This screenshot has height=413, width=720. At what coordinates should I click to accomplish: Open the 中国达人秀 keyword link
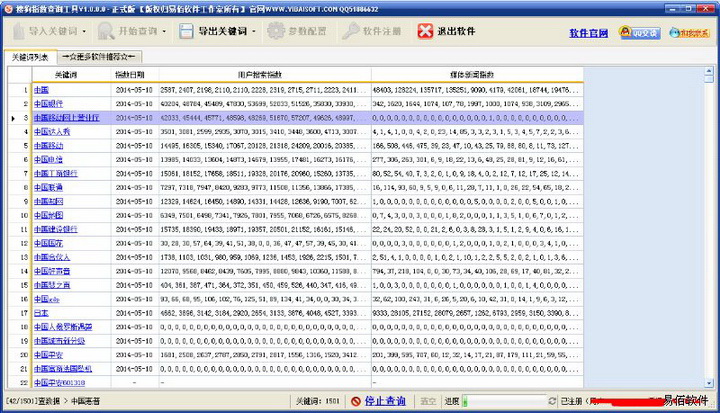point(52,132)
